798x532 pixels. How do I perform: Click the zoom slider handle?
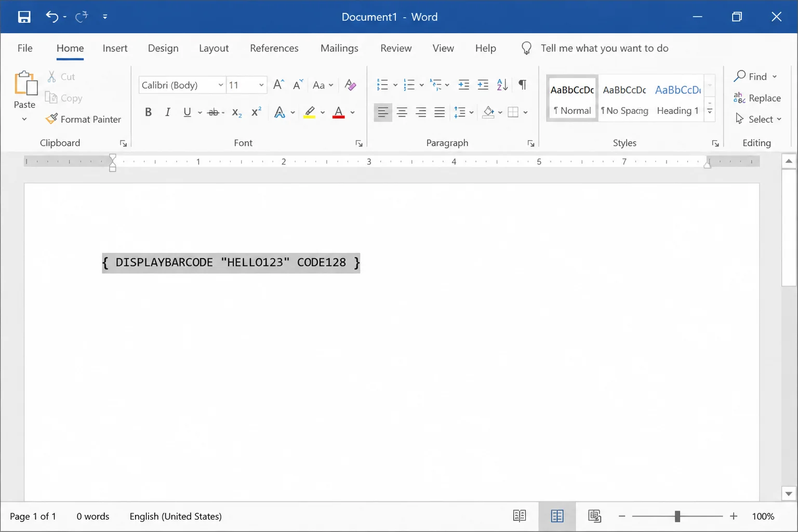tap(677, 516)
